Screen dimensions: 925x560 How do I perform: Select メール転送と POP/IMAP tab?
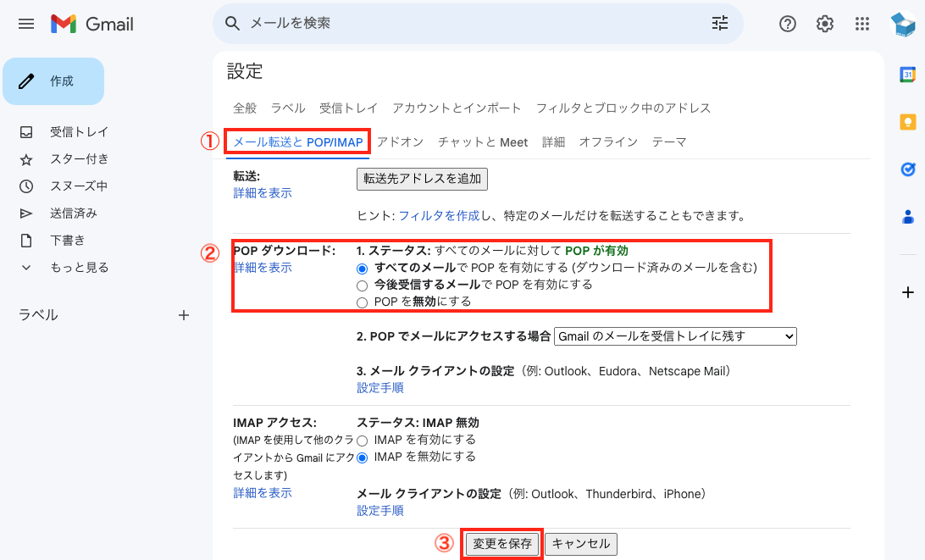(x=298, y=142)
